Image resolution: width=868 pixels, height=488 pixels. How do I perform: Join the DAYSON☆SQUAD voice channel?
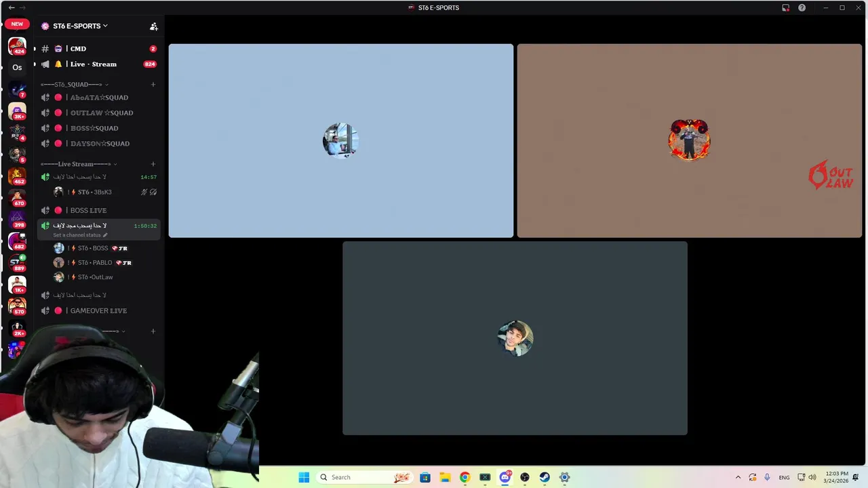(99, 144)
